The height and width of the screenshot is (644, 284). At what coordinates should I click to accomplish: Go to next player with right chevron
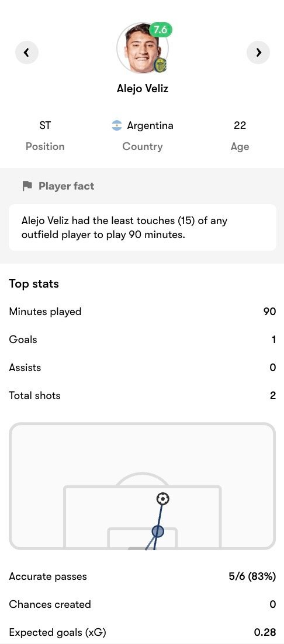pos(258,52)
